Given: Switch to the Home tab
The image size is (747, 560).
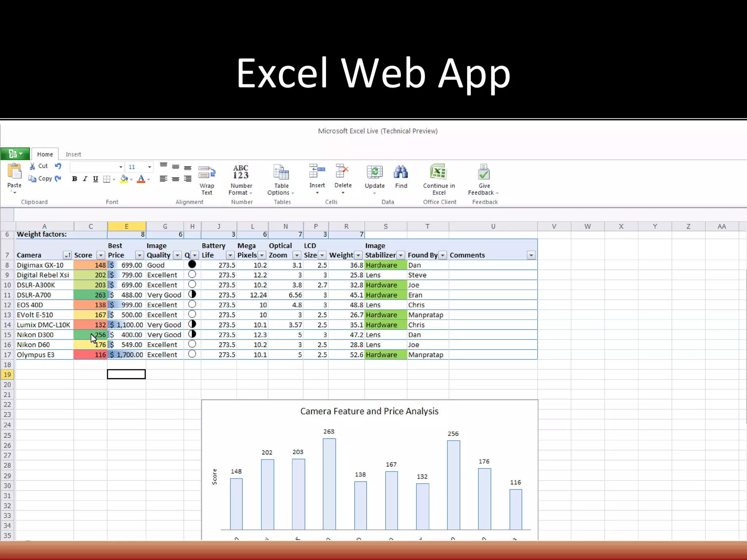Looking at the screenshot, I should (x=45, y=154).
